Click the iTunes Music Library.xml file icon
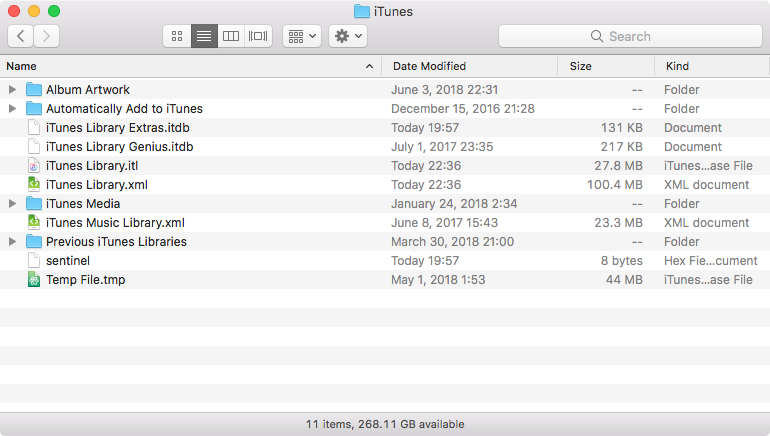This screenshot has width=770, height=436. tap(33, 222)
